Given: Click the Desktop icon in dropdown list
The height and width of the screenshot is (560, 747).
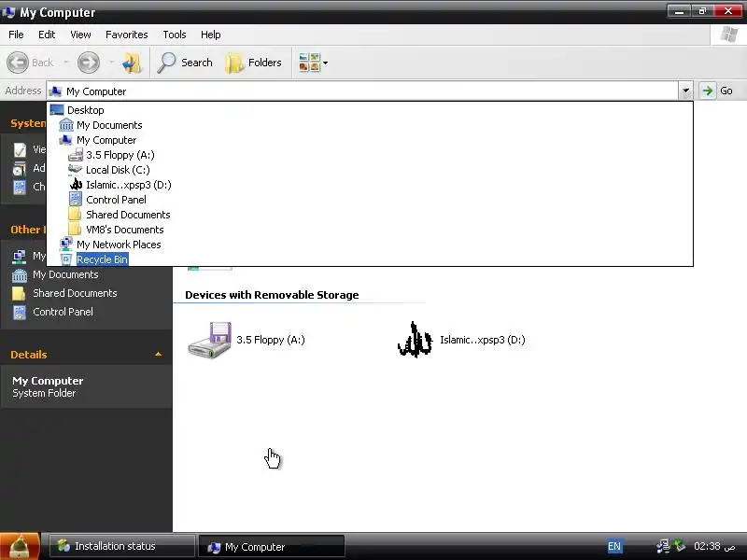Looking at the screenshot, I should (x=57, y=110).
